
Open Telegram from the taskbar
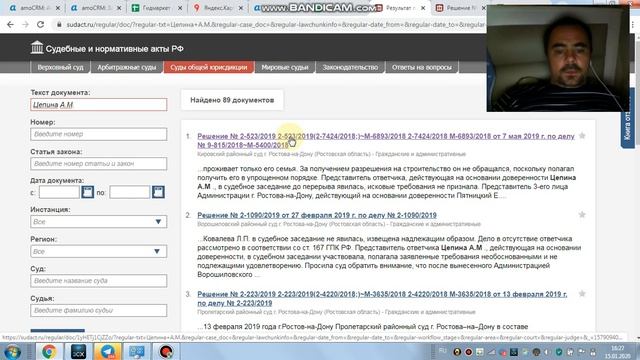pyautogui.click(x=107, y=352)
